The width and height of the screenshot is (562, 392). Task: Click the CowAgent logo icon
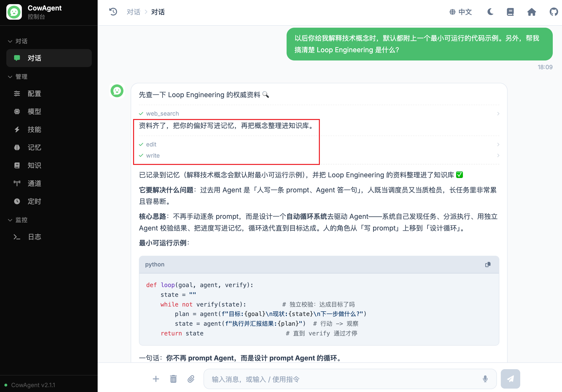pos(14,12)
